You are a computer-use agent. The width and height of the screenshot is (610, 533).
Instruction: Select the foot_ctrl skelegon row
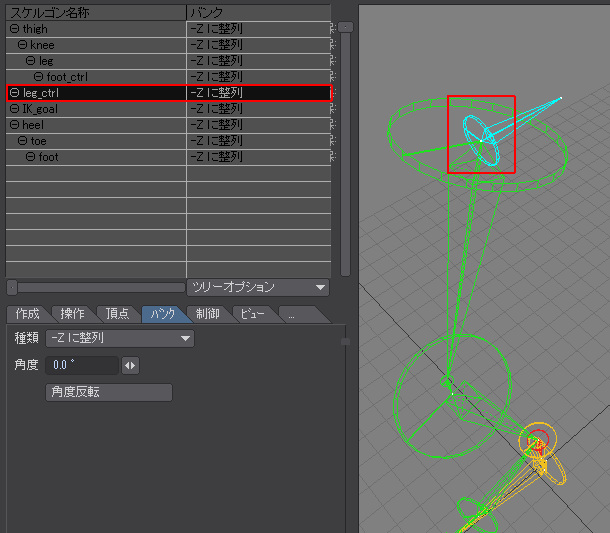point(168,77)
